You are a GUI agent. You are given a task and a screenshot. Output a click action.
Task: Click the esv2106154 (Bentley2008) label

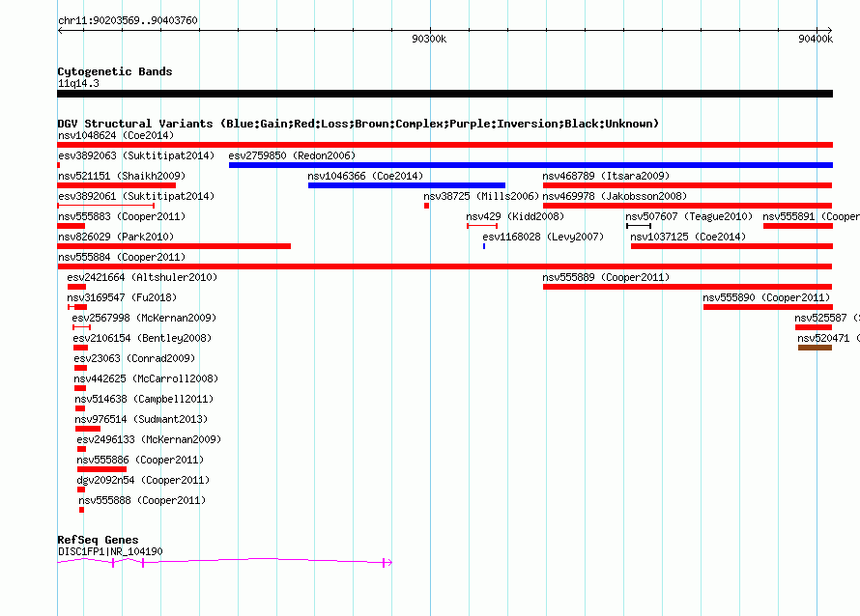(x=142, y=338)
